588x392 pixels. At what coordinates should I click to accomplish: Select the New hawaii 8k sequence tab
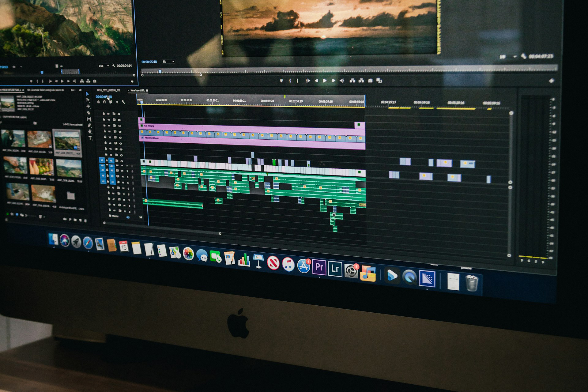[138, 90]
